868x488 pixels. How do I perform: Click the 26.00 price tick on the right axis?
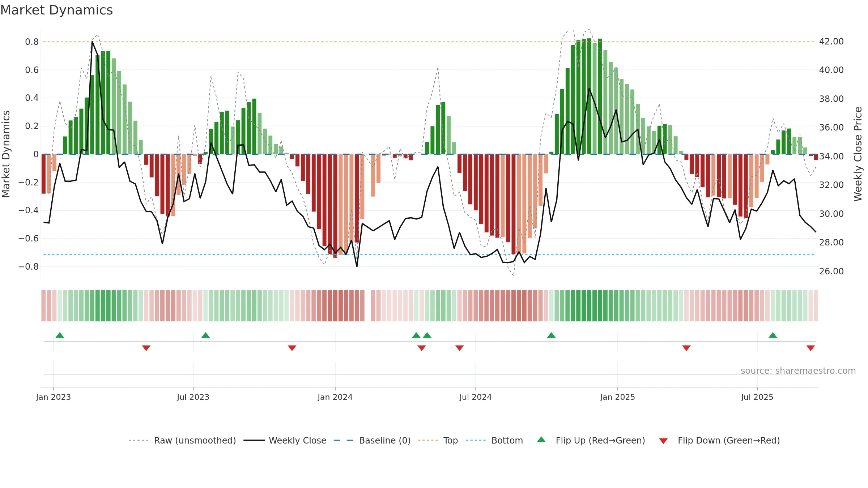tap(831, 271)
